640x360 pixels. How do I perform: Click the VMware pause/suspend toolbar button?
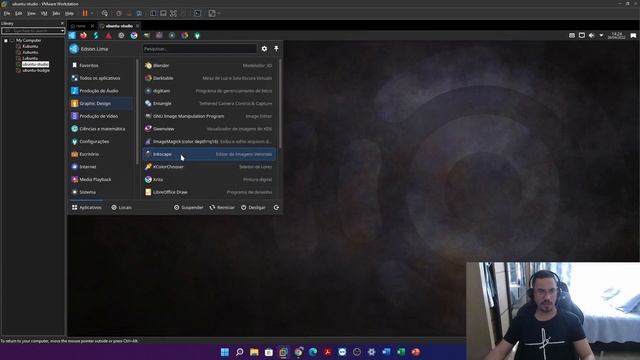click(x=85, y=13)
